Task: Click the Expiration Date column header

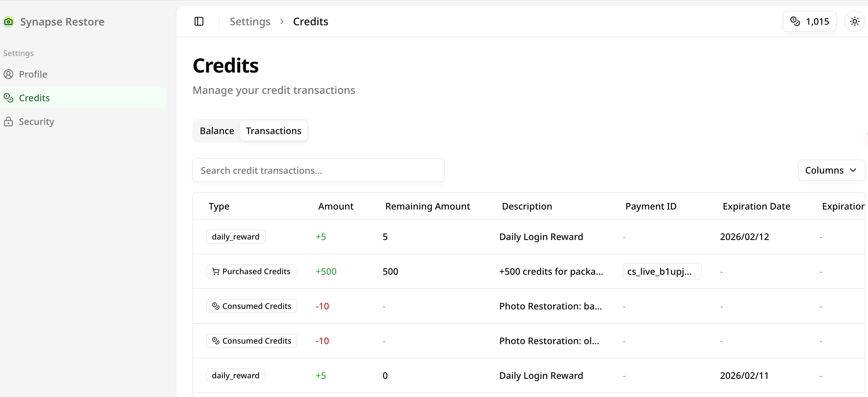Action: (x=756, y=206)
